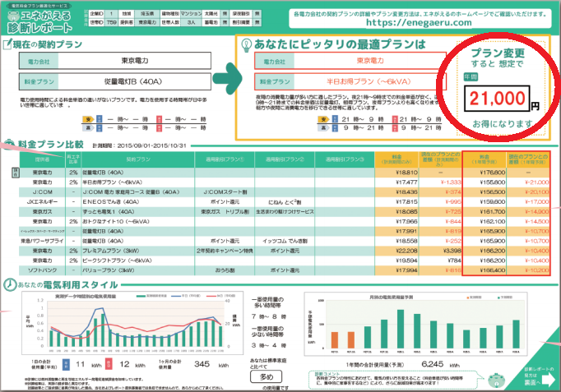Click 2年契約キャンペーン特典 discount cell
The height and width of the screenshot is (392, 561).
pyautogui.click(x=225, y=251)
